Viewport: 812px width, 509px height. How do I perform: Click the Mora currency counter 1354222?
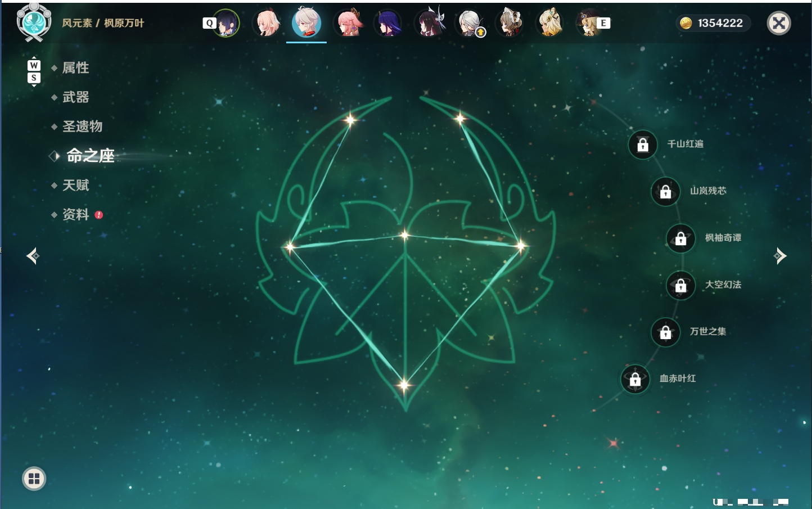pyautogui.click(x=713, y=23)
